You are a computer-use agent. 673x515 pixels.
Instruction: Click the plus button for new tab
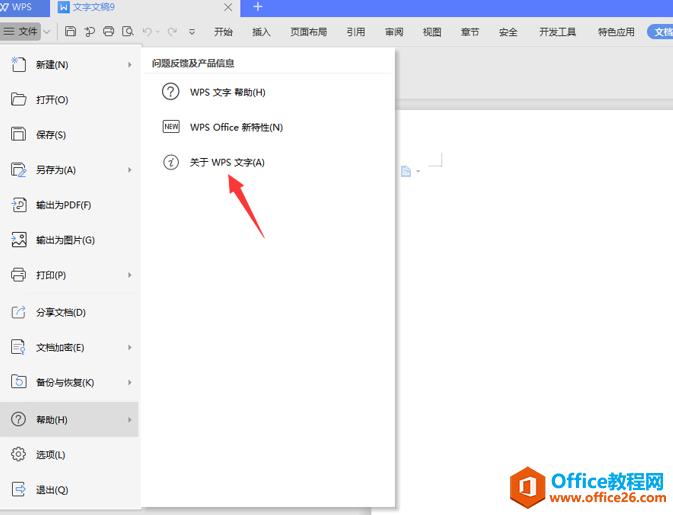258,7
